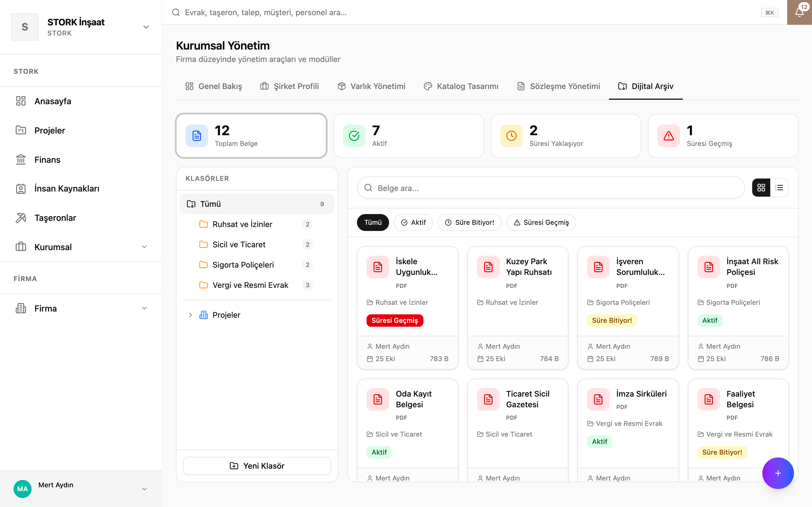The image size is (812, 507).
Task: Filter by Süre Bitiyor! chip
Action: click(x=470, y=222)
